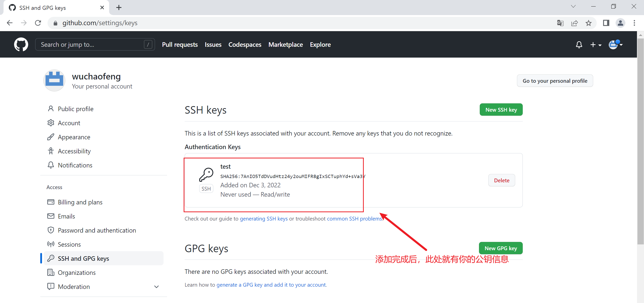This screenshot has width=644, height=303.
Task: Click the wuchaofeng profile avatar
Action: 54,80
